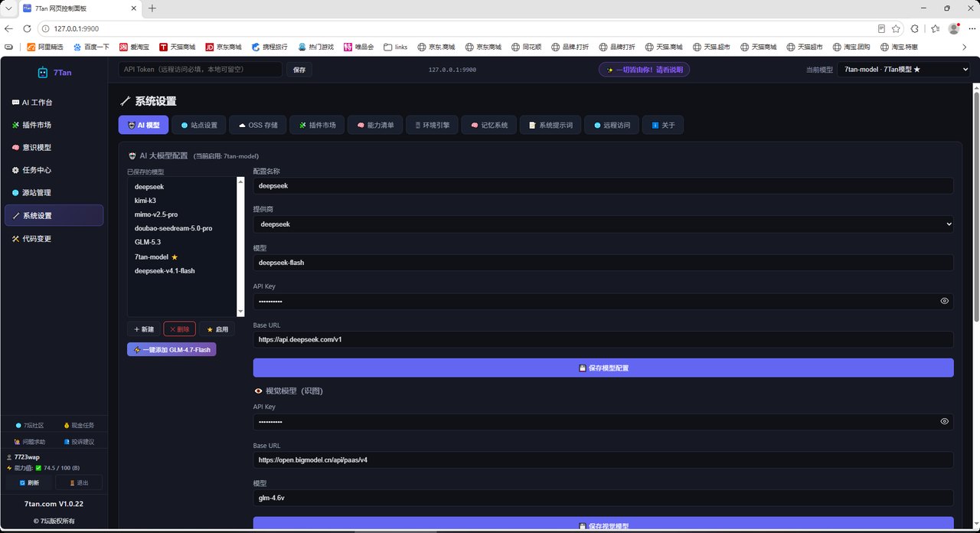Open browser extensions icon

(x=914, y=28)
